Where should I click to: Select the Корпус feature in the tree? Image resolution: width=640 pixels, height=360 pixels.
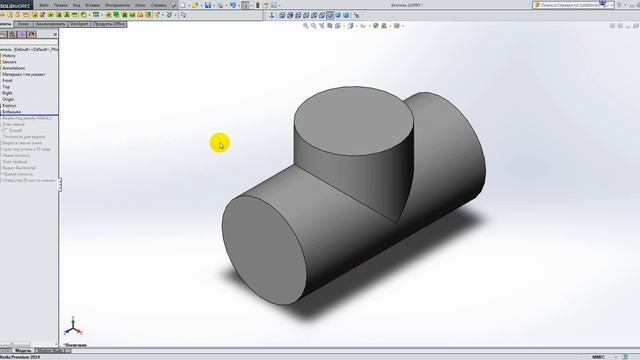pos(9,105)
